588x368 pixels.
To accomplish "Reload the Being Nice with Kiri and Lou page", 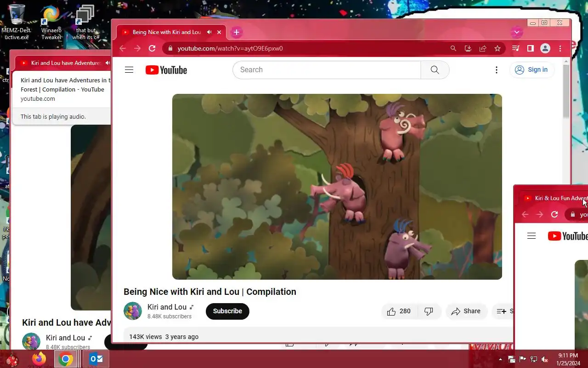I will (152, 48).
